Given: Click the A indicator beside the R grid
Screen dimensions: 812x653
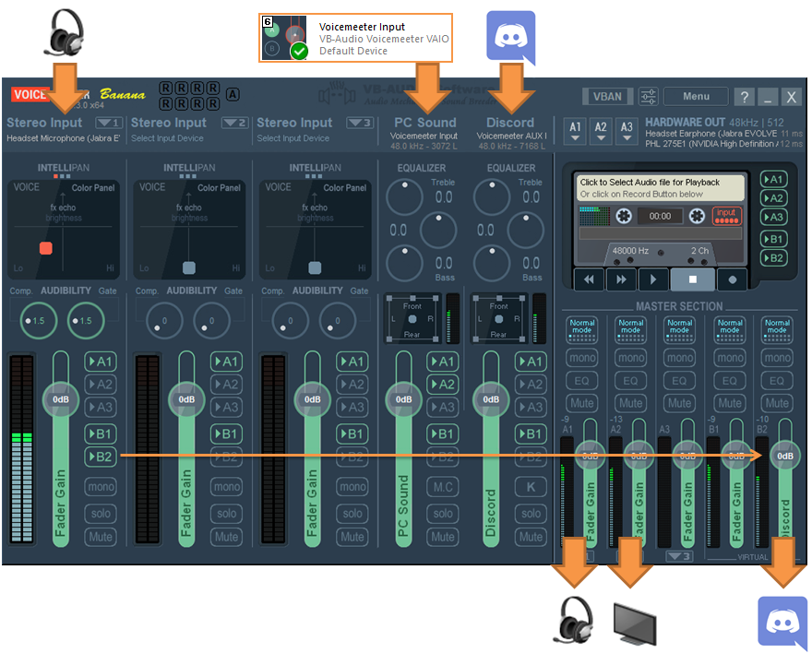Looking at the screenshot, I should 233,94.
